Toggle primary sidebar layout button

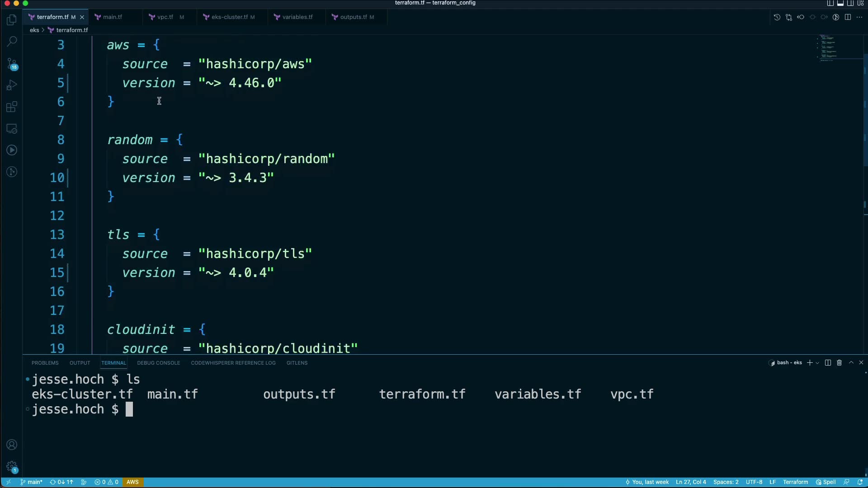coord(830,3)
